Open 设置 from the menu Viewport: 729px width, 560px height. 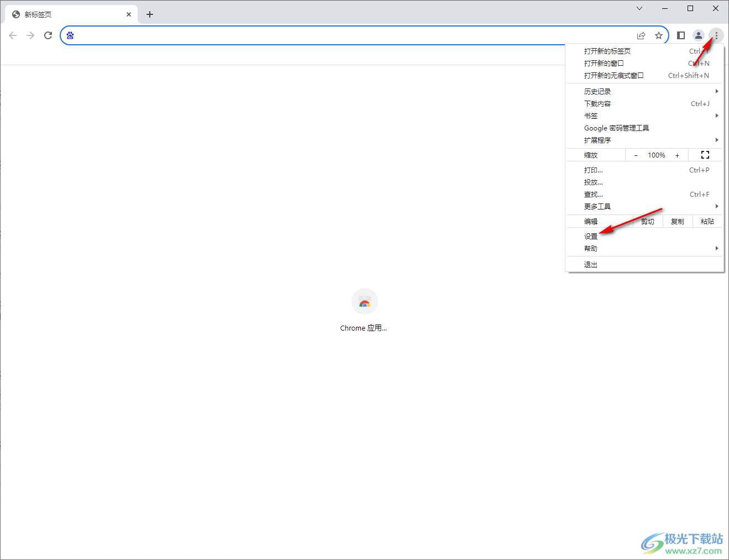644,237
